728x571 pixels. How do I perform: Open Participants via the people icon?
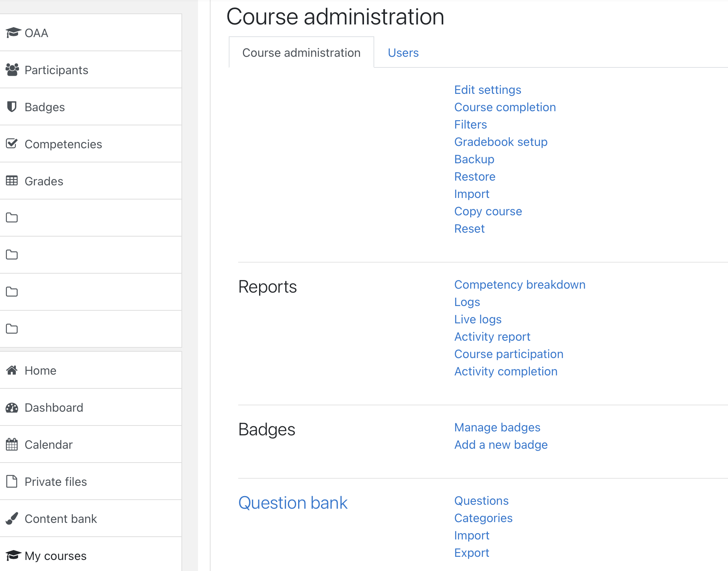click(x=12, y=70)
